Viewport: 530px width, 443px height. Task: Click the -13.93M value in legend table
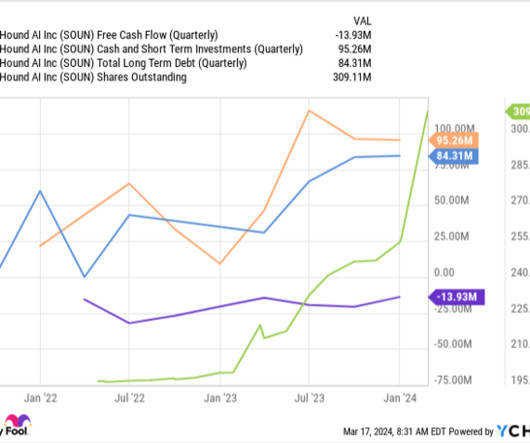(353, 35)
